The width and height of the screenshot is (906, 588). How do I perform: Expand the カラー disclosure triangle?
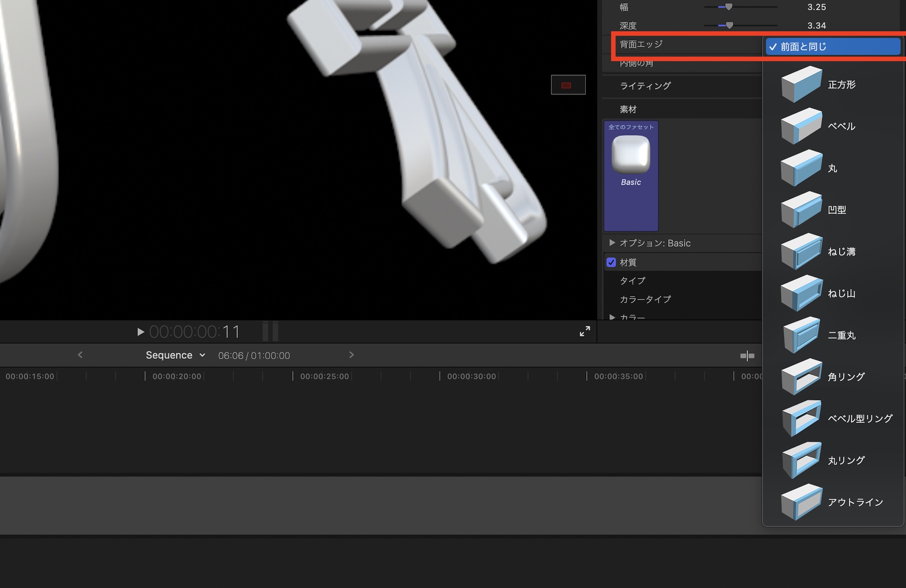click(x=612, y=317)
